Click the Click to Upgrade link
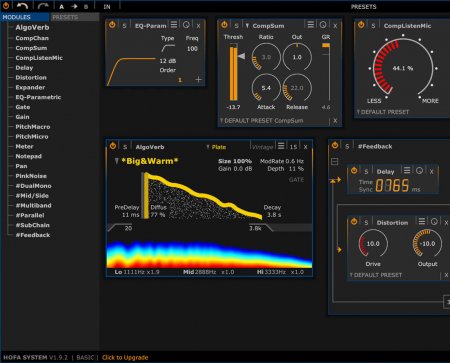 tap(125, 358)
